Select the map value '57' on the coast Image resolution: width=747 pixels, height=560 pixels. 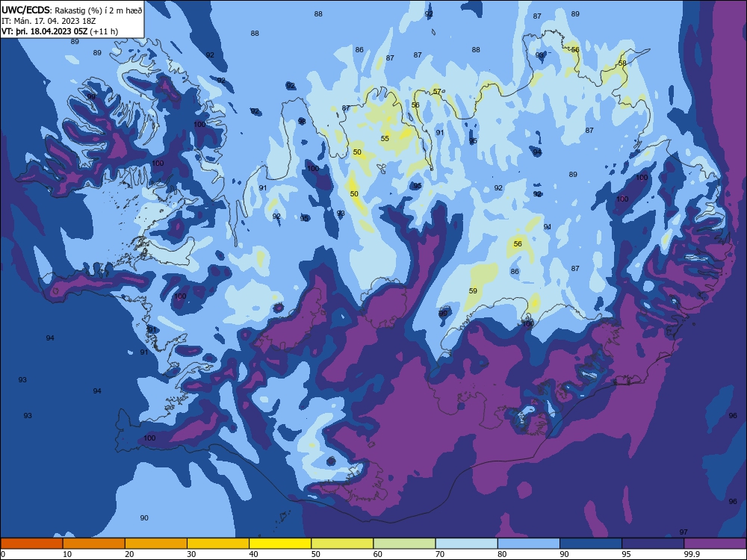pos(437,91)
